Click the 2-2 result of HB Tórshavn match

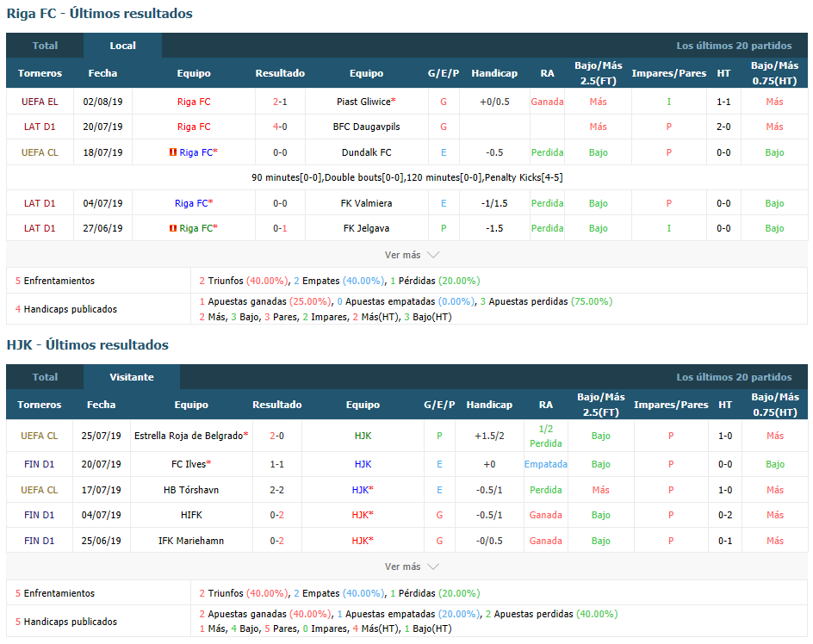tap(276, 490)
